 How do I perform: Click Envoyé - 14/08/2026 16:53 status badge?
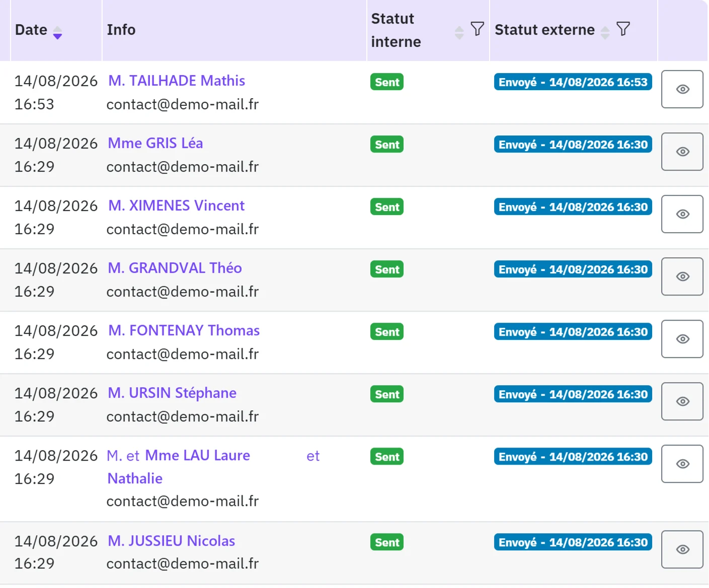573,82
